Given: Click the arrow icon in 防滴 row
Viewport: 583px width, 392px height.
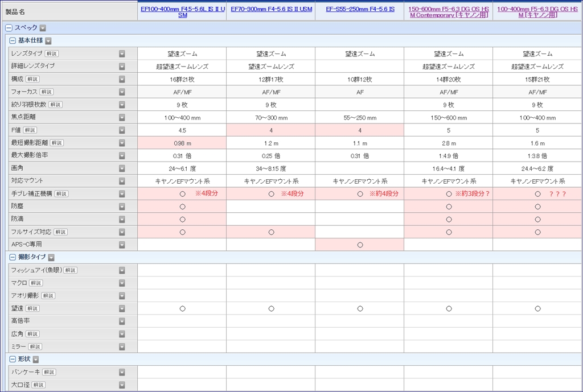Looking at the screenshot, I should tap(122, 220).
